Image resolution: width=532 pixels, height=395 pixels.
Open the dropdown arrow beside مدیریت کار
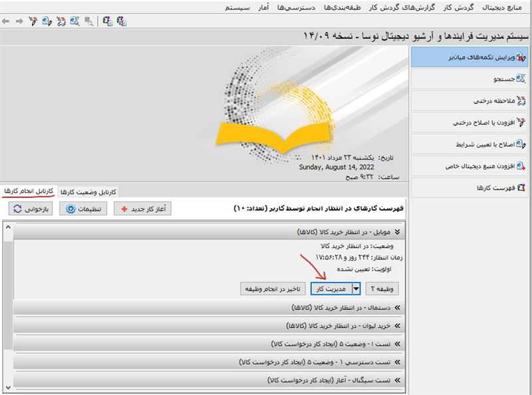pos(356,289)
